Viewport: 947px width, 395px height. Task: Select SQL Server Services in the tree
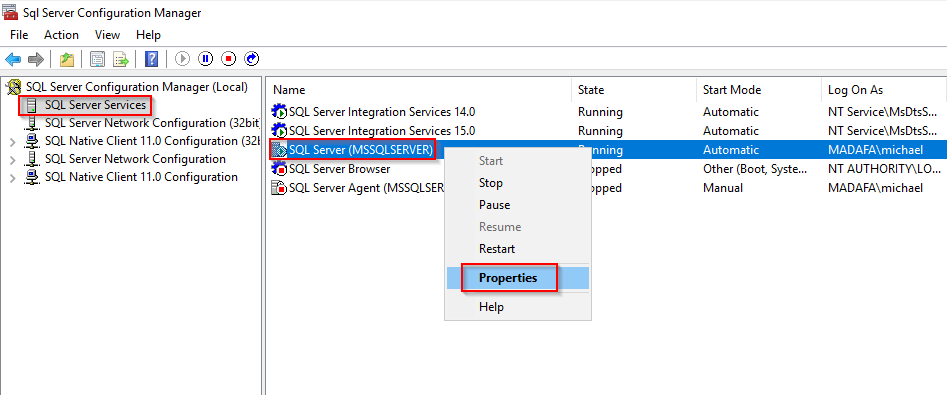(x=95, y=105)
